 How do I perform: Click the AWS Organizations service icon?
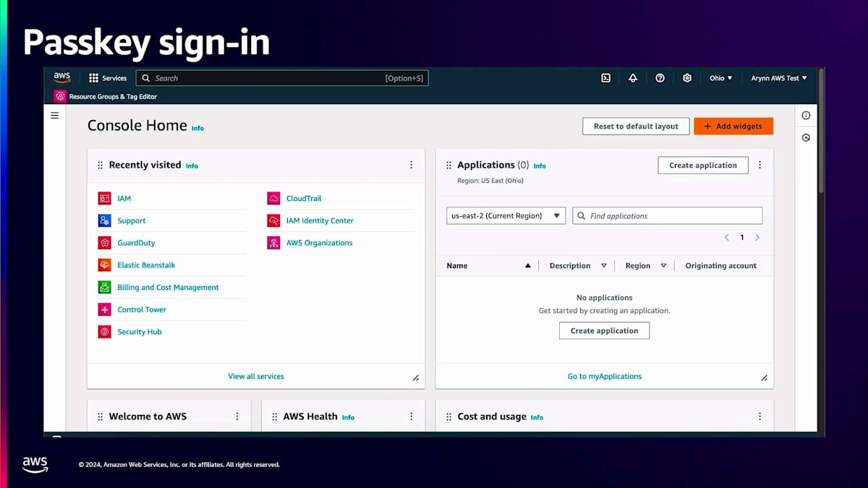point(273,243)
